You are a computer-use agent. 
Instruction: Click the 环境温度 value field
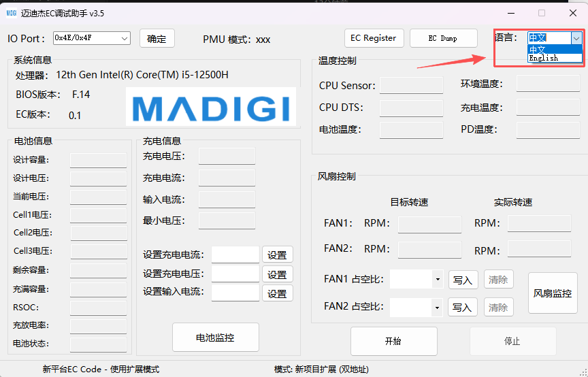click(x=548, y=83)
